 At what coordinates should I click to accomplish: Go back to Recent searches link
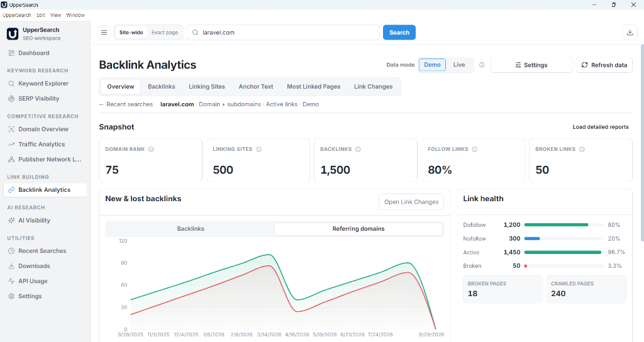click(x=126, y=104)
